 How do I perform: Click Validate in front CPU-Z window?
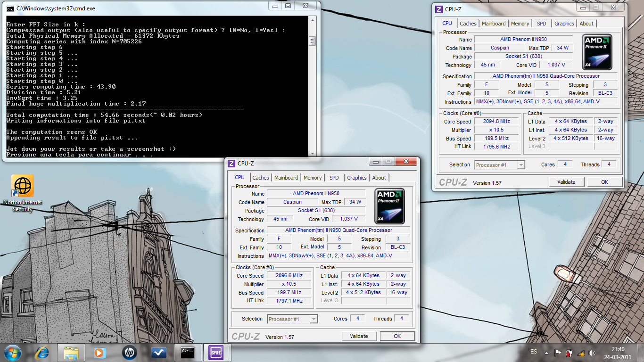pos(359,336)
